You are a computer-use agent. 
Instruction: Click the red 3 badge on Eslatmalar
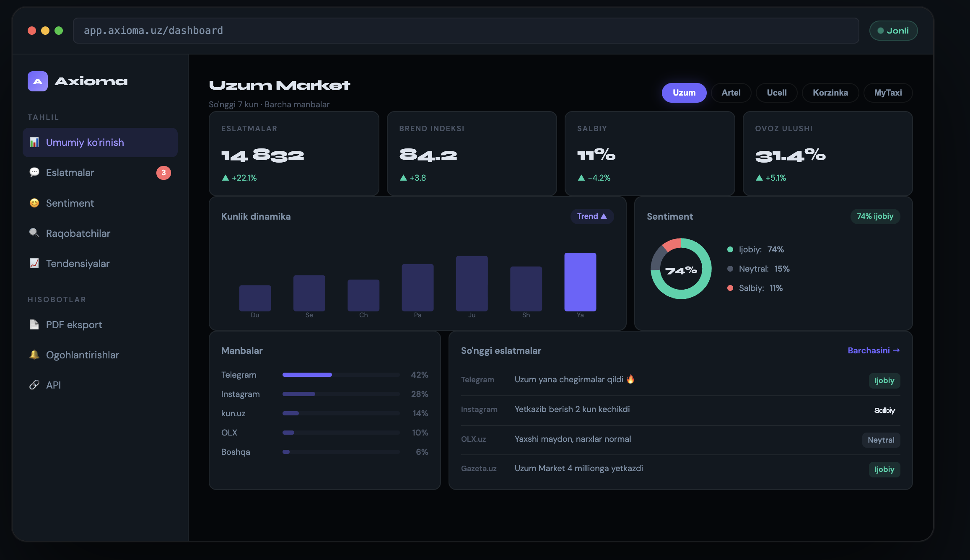coord(163,173)
